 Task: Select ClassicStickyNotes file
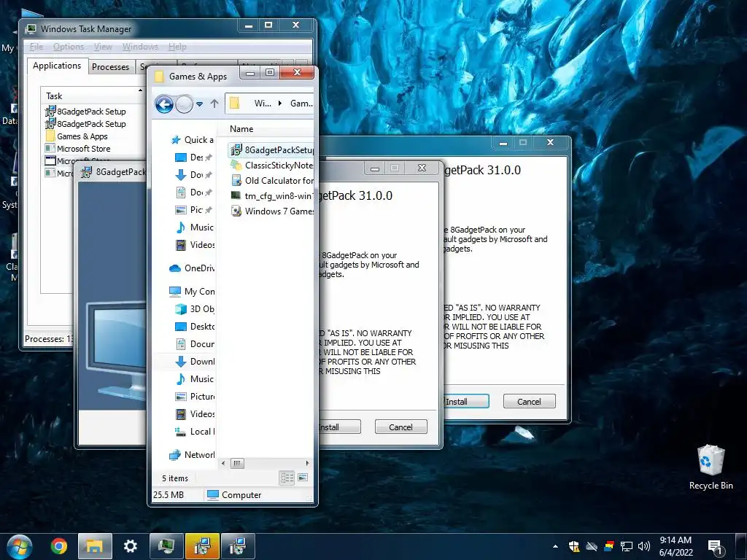[271, 166]
